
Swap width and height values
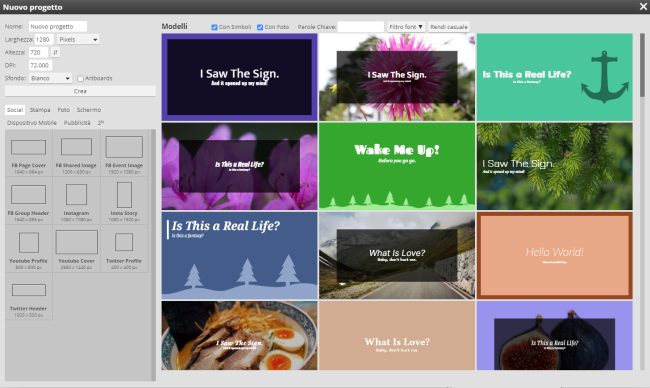coord(55,53)
